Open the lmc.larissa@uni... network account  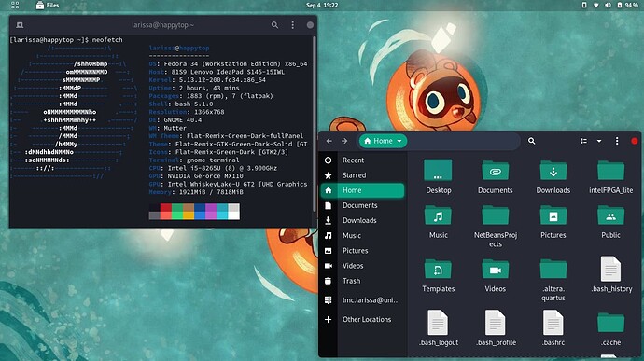(x=362, y=300)
